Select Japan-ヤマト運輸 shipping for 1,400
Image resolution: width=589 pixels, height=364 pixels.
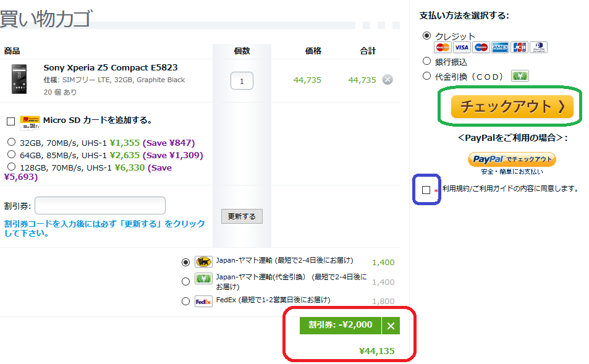[185, 262]
